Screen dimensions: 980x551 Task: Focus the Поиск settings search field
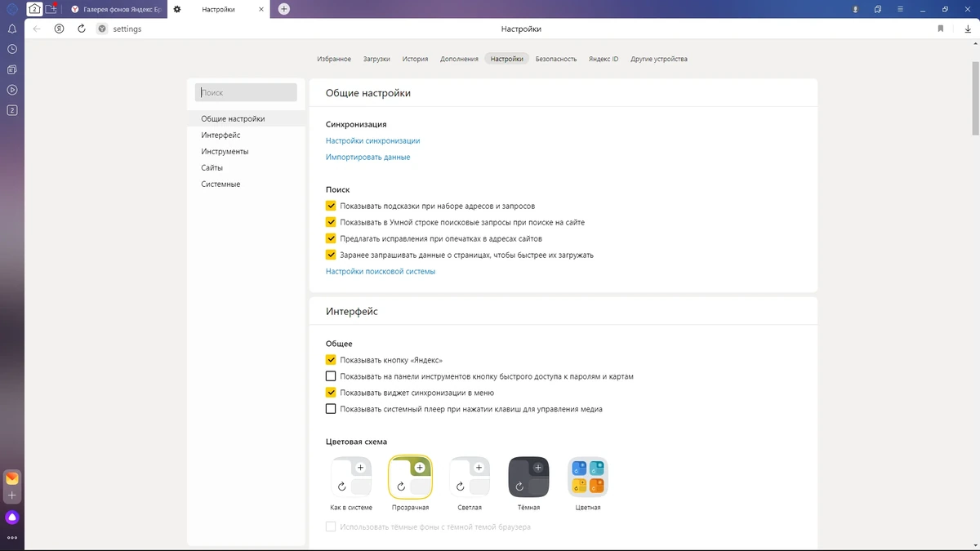click(246, 93)
